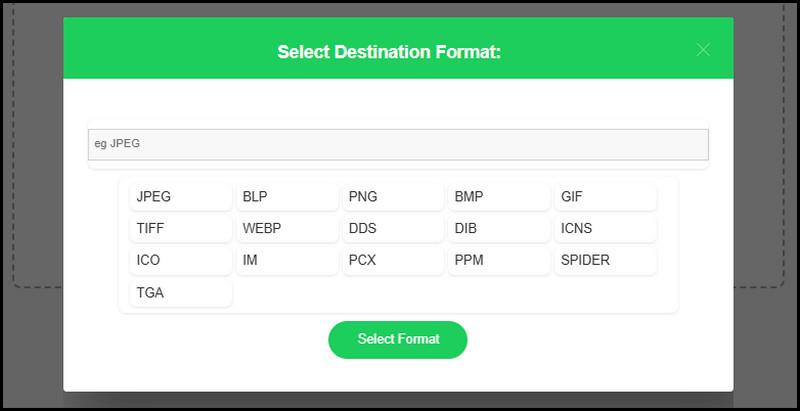Select the PPM format option
Screen dimensions: 800x411
(x=499, y=261)
